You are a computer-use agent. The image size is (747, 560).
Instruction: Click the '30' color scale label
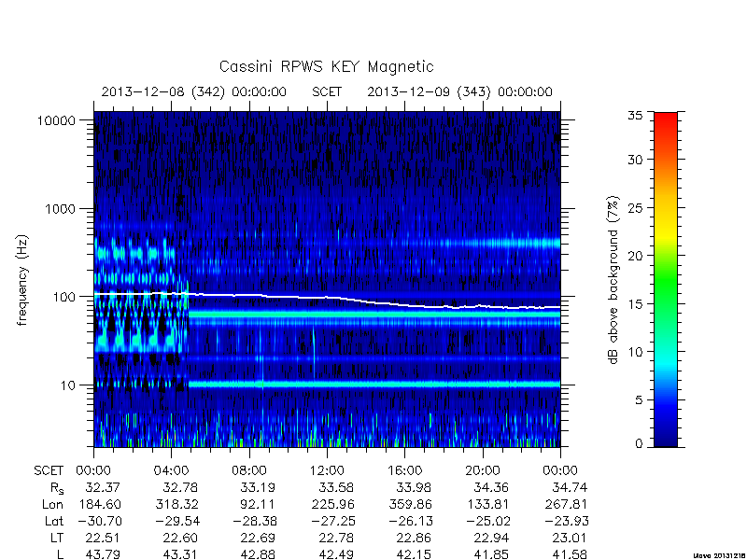635,160
